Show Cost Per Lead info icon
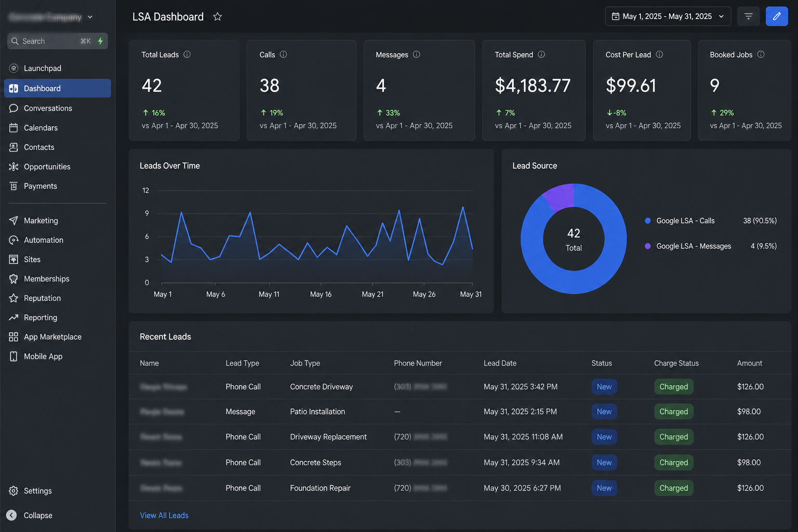The image size is (798, 532). [659, 55]
